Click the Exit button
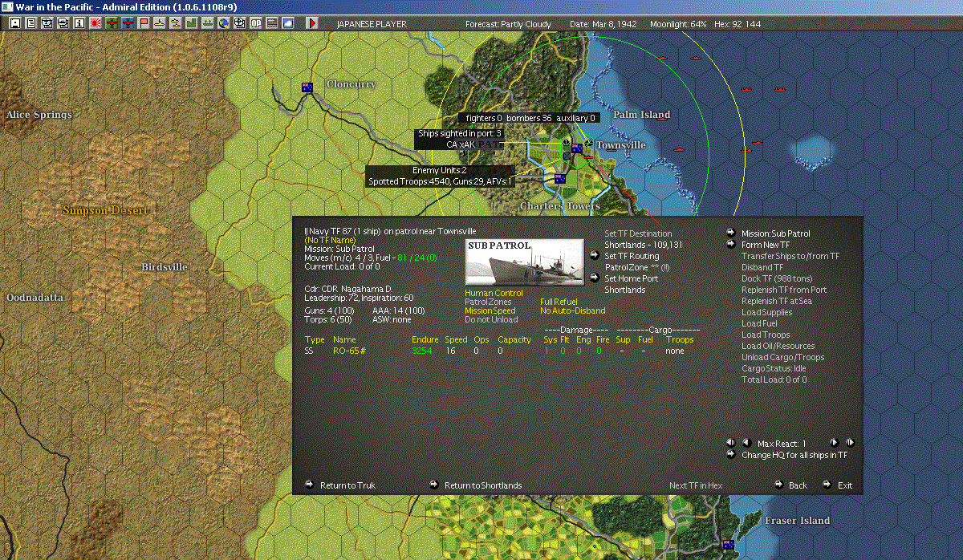The width and height of the screenshot is (963, 560). [845, 485]
